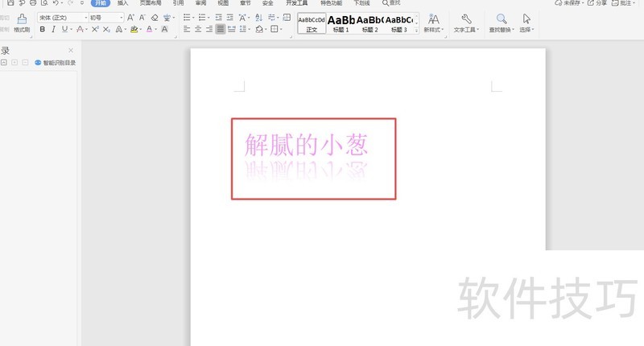Switch to the 审阅 (Review) tab
The height and width of the screenshot is (346, 644).
pos(200,3)
